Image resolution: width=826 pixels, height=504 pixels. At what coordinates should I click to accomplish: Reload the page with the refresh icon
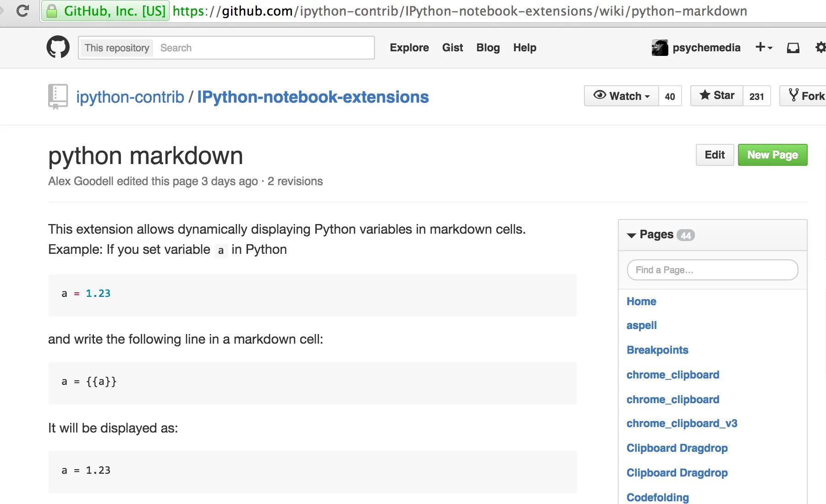22,11
